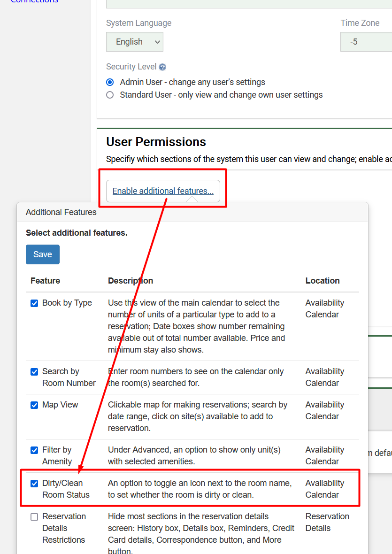This screenshot has height=554, width=392.
Task: Click the Location column header
Action: click(323, 281)
